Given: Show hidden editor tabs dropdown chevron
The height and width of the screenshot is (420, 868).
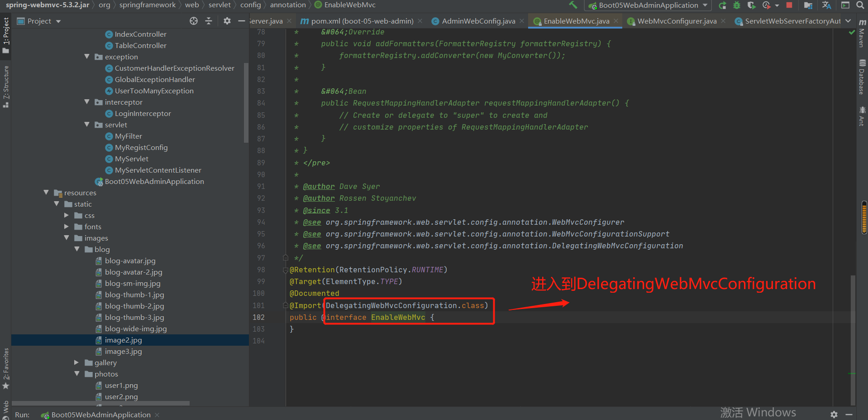Looking at the screenshot, I should click(x=848, y=21).
